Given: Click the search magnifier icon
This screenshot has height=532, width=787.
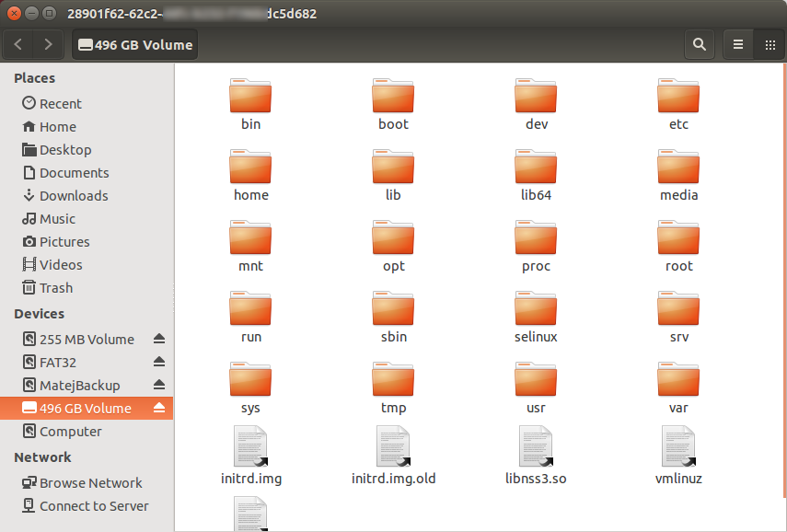Looking at the screenshot, I should pyautogui.click(x=700, y=44).
